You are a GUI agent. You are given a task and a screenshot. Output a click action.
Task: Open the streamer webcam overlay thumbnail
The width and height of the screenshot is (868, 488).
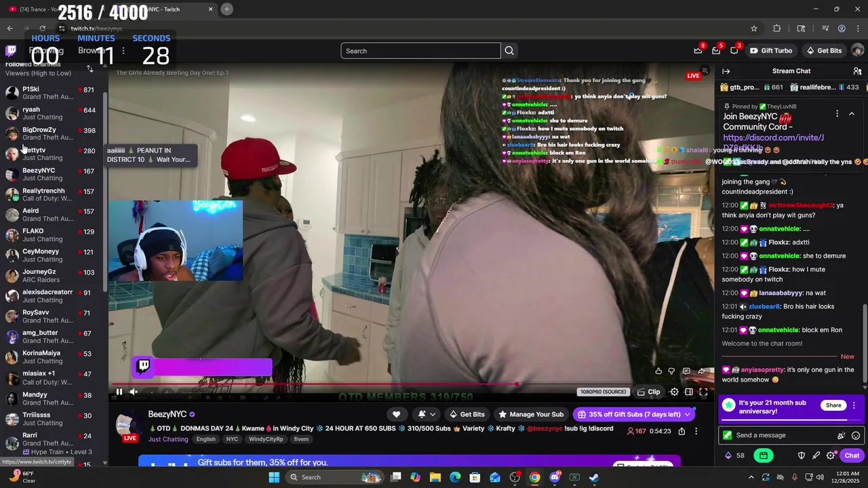coord(176,240)
